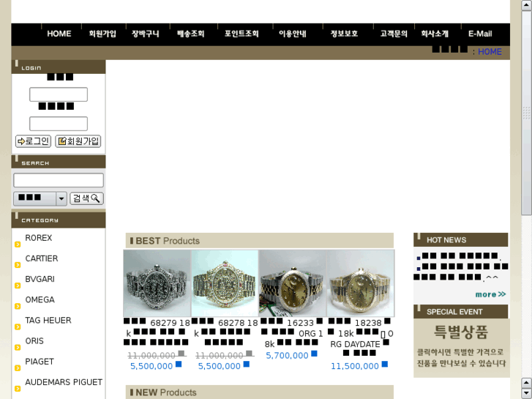
Task: Select 정보보호 in the top menu
Action: (x=344, y=34)
